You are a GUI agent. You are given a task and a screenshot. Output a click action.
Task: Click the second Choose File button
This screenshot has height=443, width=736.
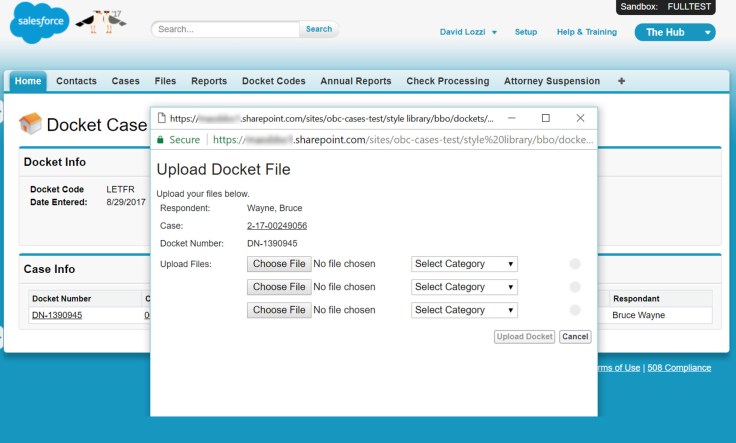(x=279, y=287)
